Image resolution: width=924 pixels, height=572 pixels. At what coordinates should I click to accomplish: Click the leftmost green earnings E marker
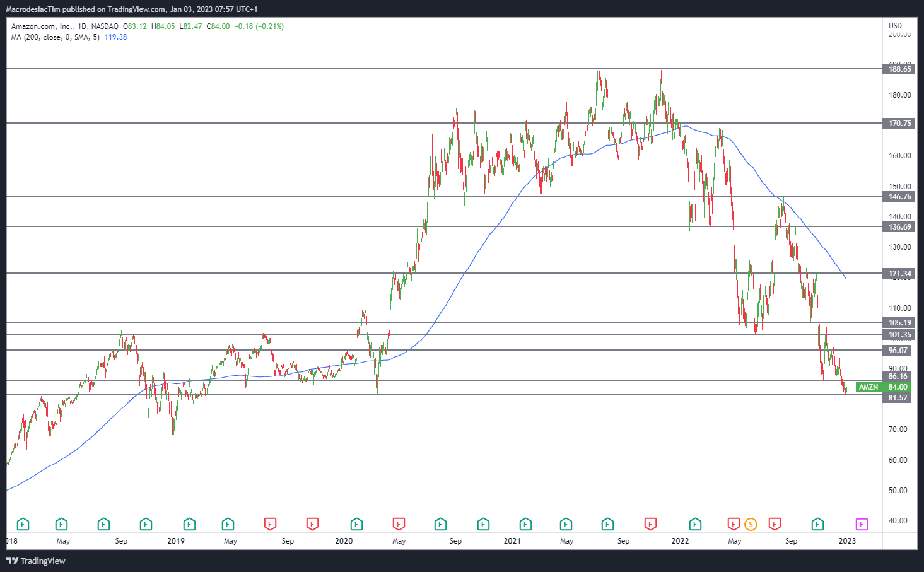[23, 524]
